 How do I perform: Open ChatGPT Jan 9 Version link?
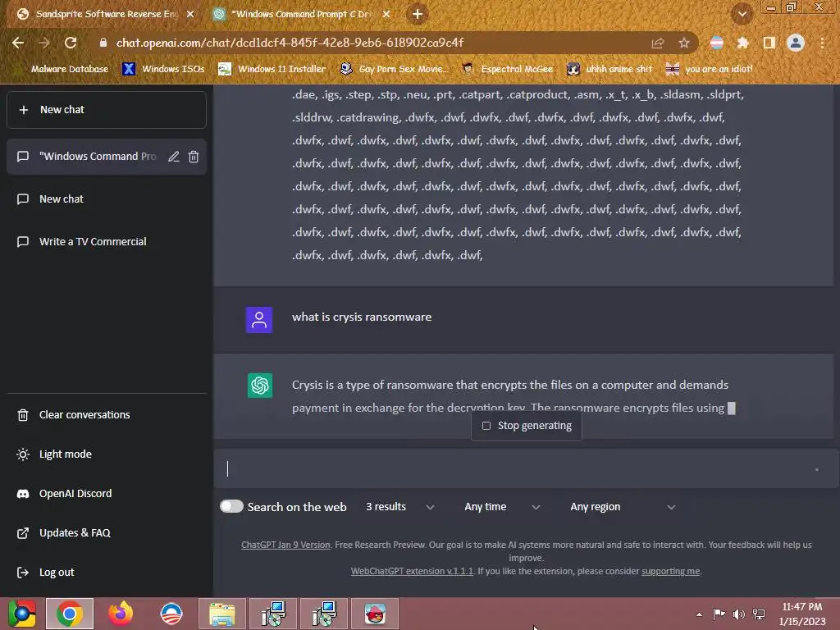coord(285,545)
